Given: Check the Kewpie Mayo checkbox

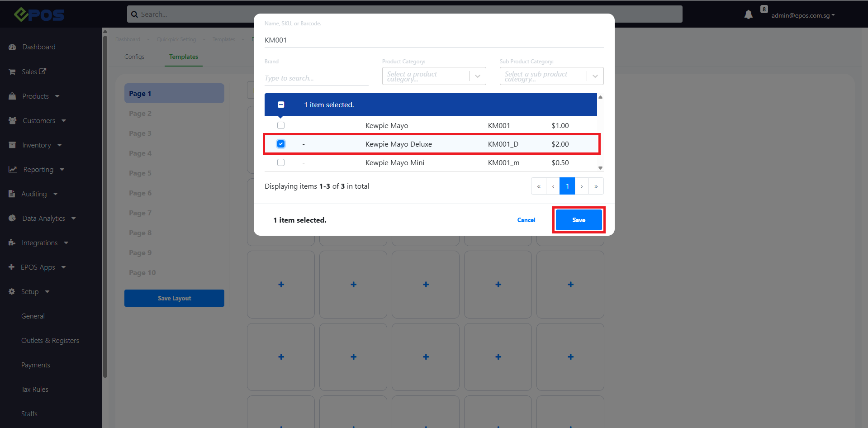Looking at the screenshot, I should point(281,125).
